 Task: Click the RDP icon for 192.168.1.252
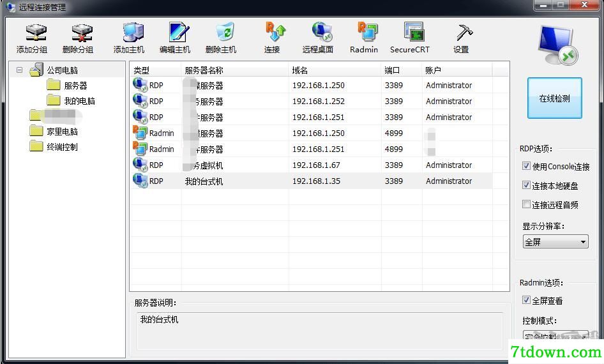(140, 100)
